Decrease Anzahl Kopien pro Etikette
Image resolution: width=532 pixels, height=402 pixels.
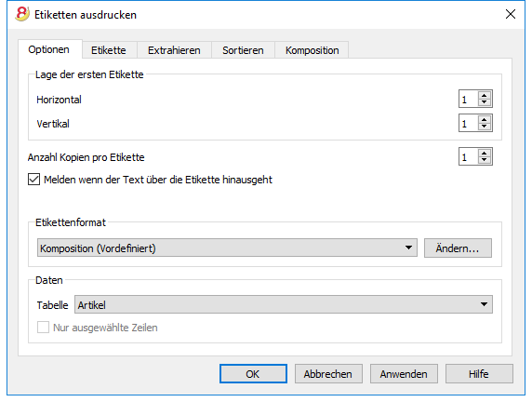click(x=485, y=160)
